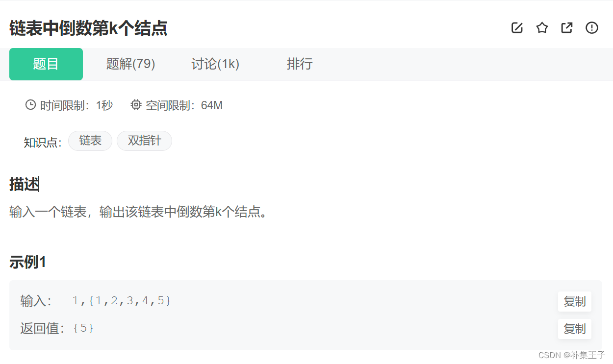Screen dimensions: 613x364
Task: Click the 双指针 knowledge tag
Action: pos(144,141)
